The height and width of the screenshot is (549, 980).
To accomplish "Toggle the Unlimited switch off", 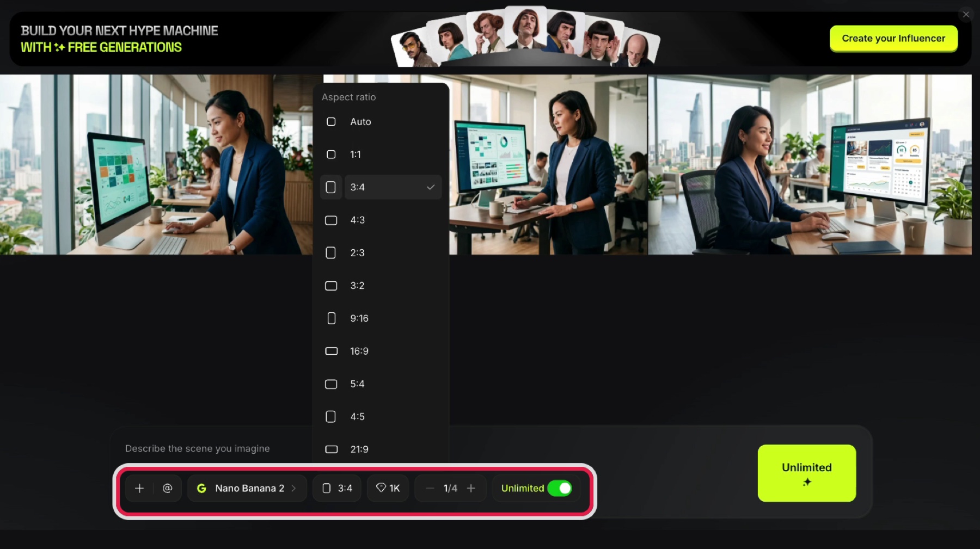I will pyautogui.click(x=560, y=488).
